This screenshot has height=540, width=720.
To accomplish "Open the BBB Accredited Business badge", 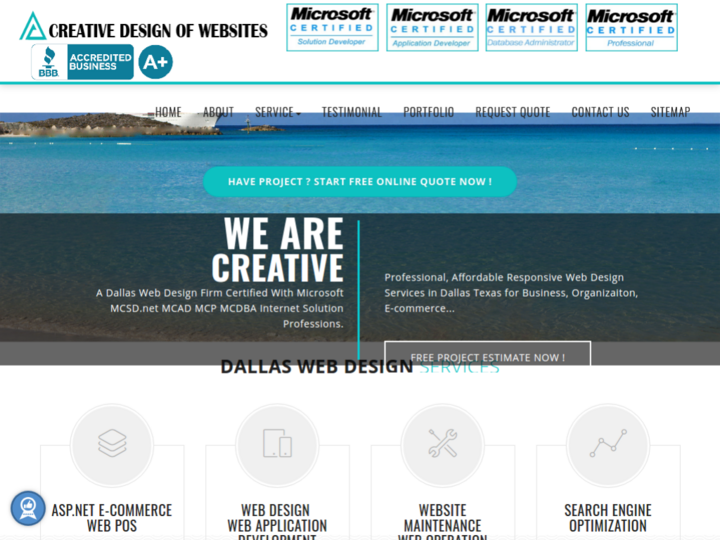I will (x=83, y=62).
